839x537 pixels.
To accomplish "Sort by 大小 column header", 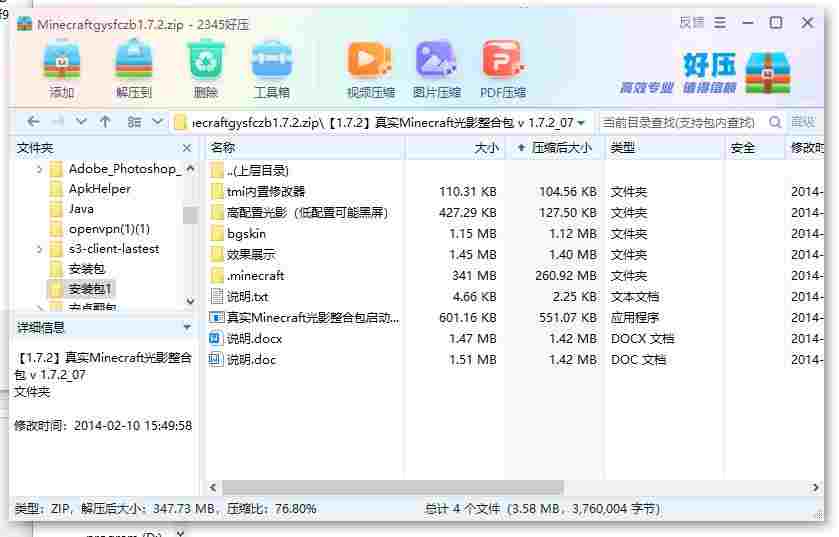I will (x=455, y=148).
